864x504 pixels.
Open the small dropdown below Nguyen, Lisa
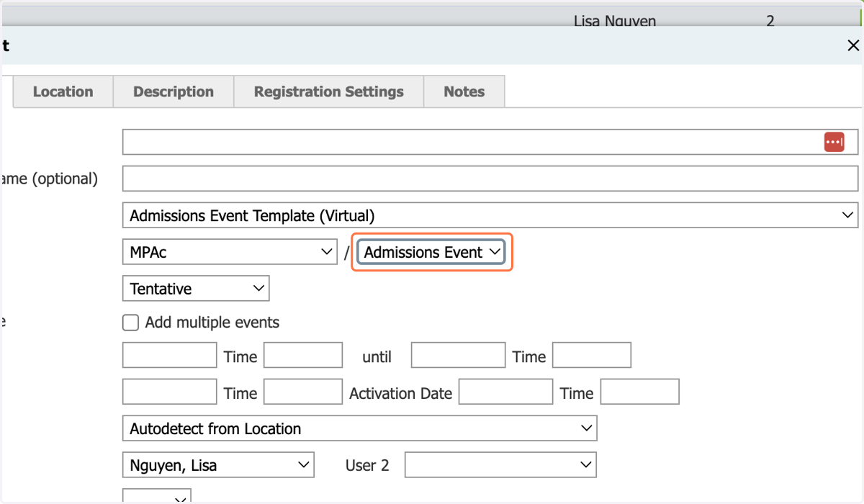point(156,496)
